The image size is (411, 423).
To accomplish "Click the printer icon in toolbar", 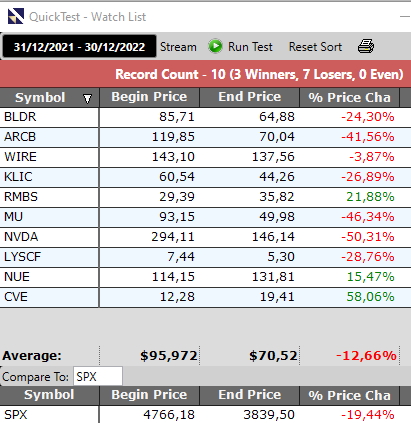I will click(366, 46).
